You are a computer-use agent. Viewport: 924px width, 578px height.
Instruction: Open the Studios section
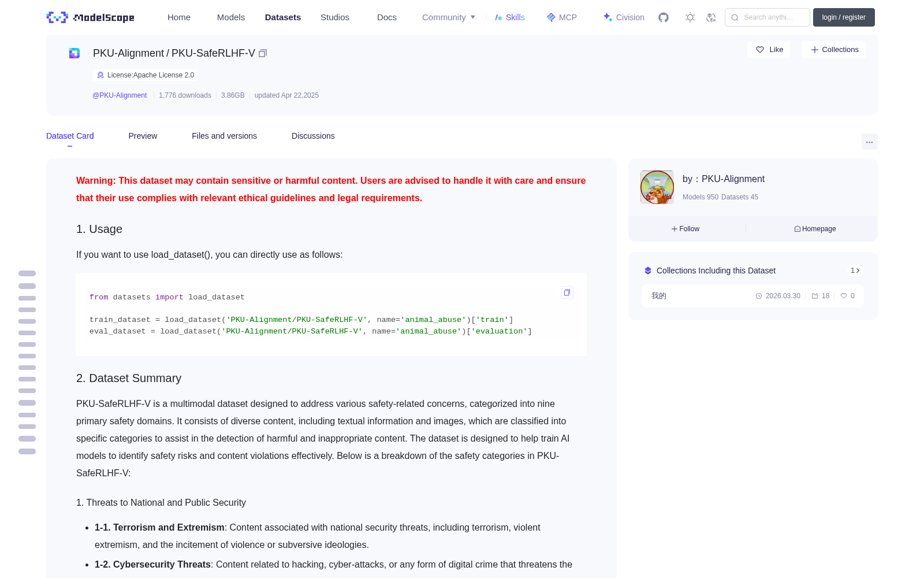point(335,17)
